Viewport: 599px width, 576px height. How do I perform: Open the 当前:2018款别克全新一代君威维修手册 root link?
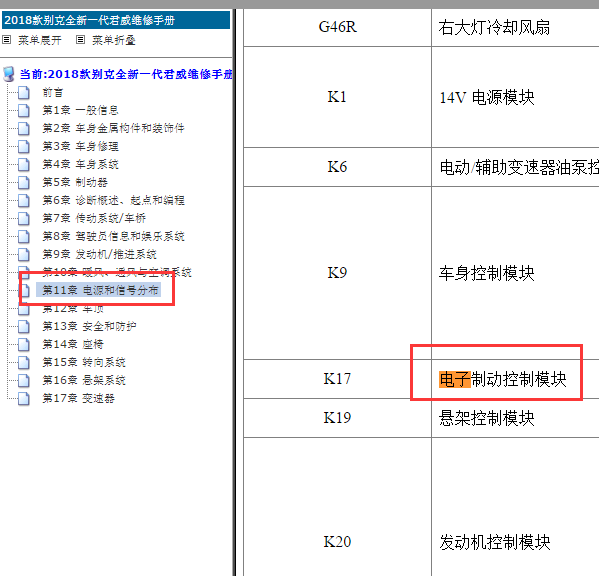pyautogui.click(x=126, y=74)
